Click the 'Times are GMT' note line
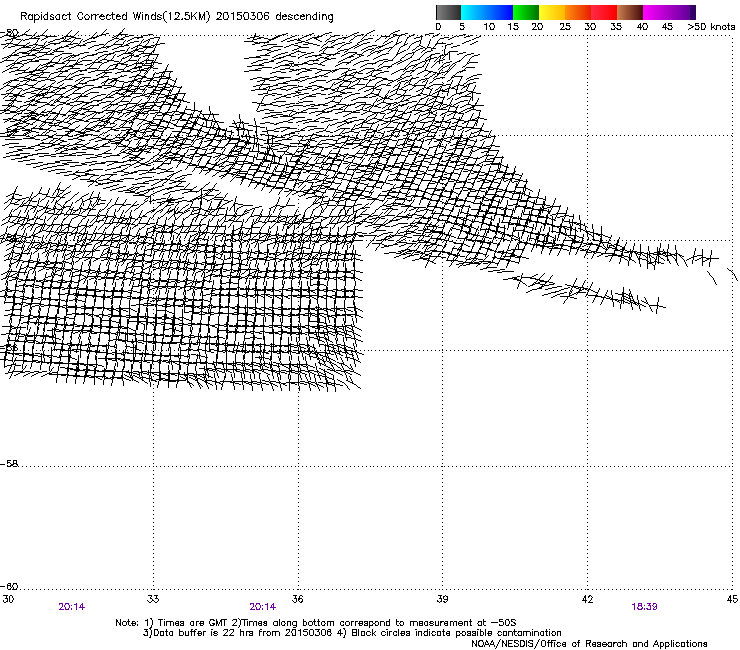This screenshot has width=740, height=650. 315,623
